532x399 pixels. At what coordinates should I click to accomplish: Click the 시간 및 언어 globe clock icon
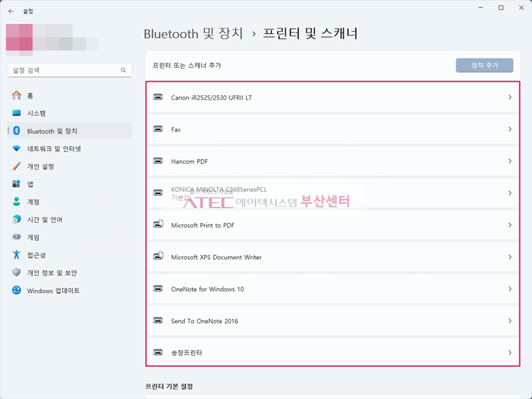(16, 219)
